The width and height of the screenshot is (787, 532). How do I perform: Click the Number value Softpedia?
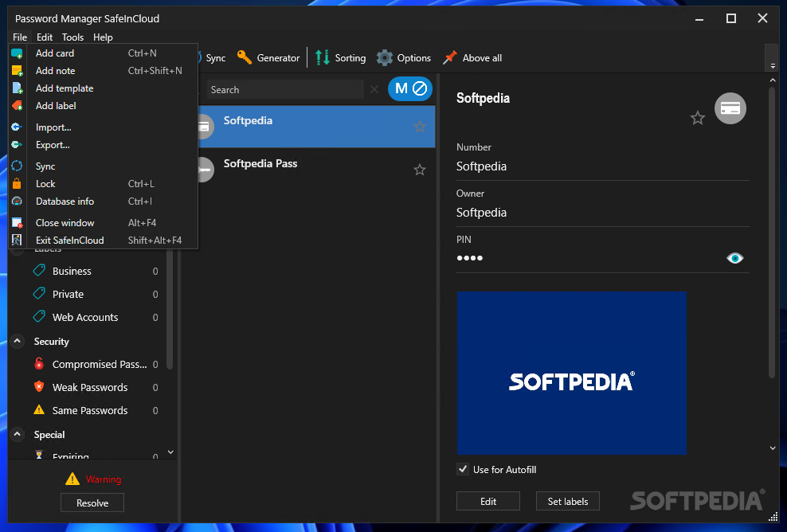481,166
